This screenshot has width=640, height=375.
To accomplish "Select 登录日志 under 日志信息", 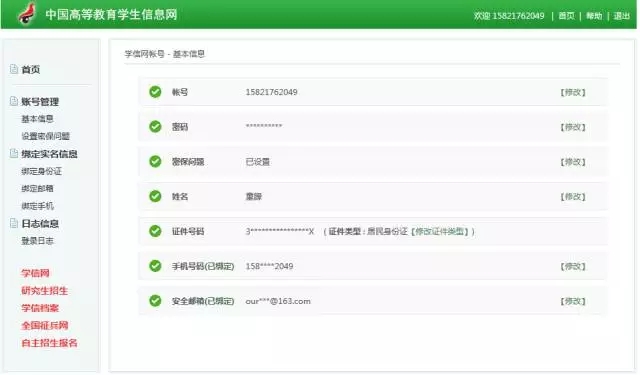I will point(37,241).
